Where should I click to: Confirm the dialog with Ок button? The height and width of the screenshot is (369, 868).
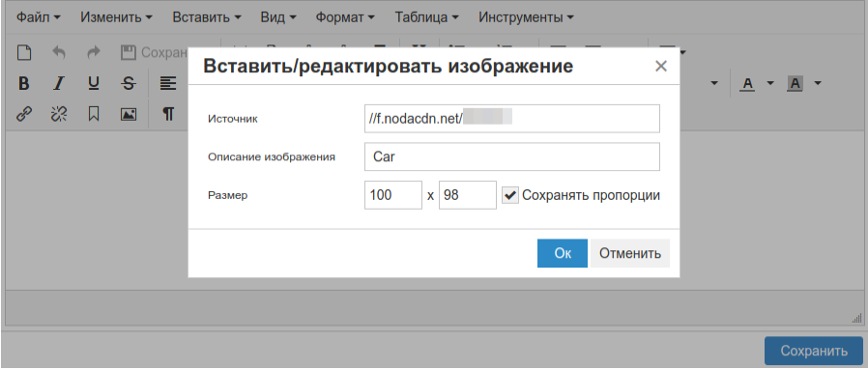563,253
